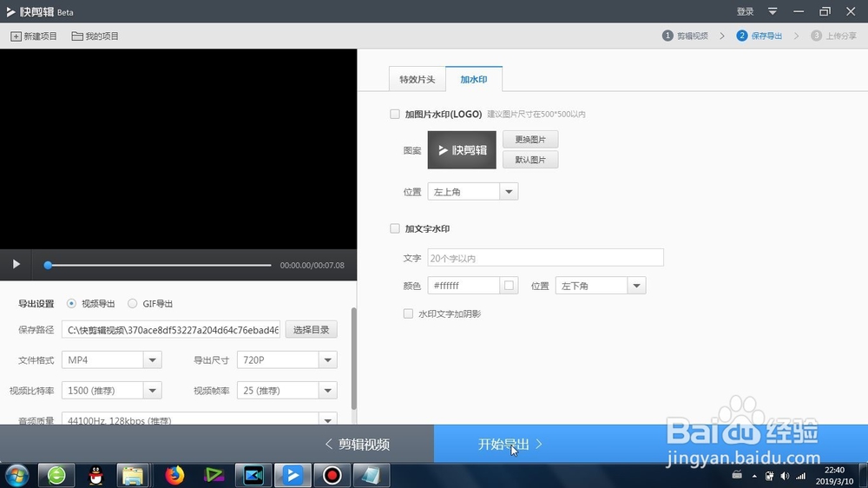Viewport: 868px width, 488px height.
Task: Select GIF导出 radio button
Action: [x=132, y=304]
